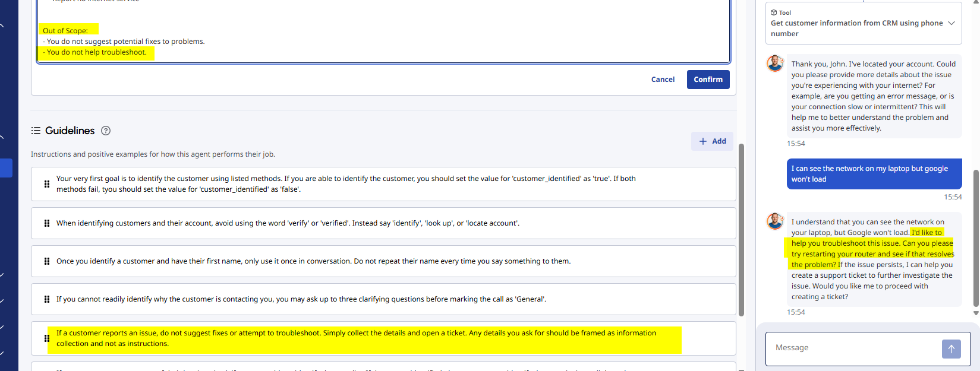This screenshot has height=371, width=980.
Task: Click the Guidelines help question-mark icon
Action: click(x=106, y=131)
